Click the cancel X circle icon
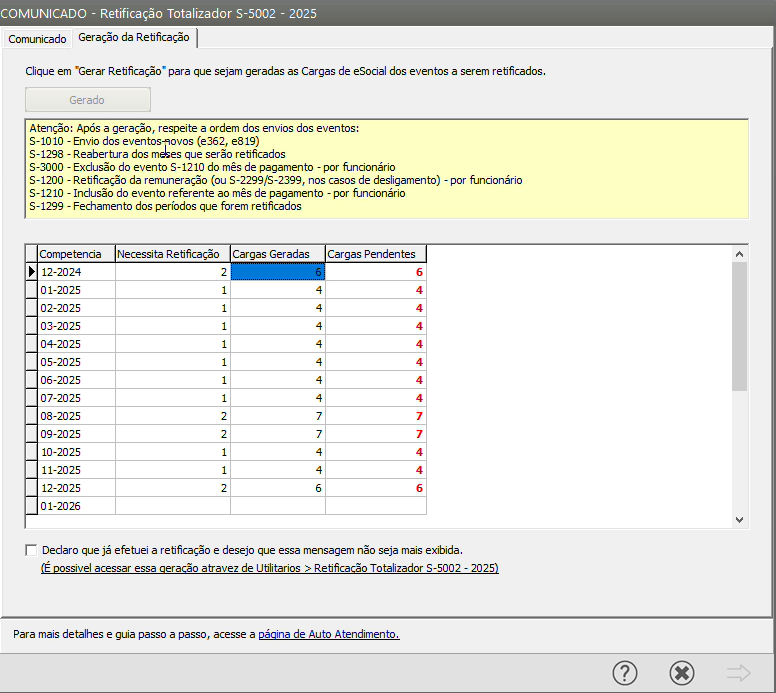This screenshot has width=776, height=693. pyautogui.click(x=682, y=673)
